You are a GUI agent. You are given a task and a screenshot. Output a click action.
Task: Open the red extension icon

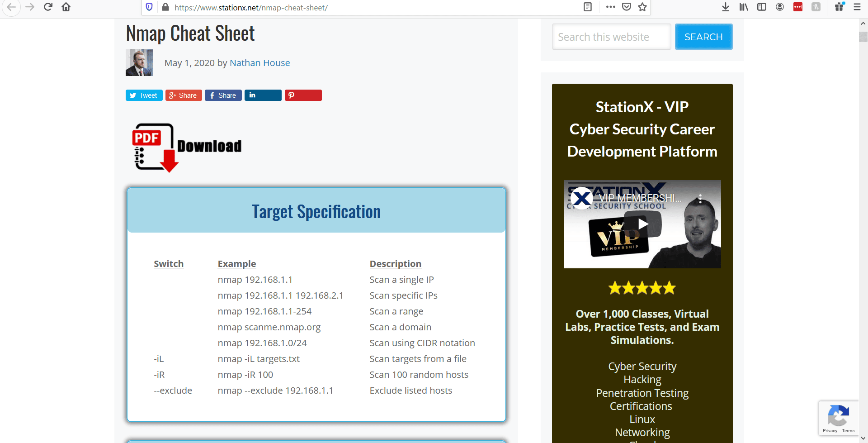point(798,7)
